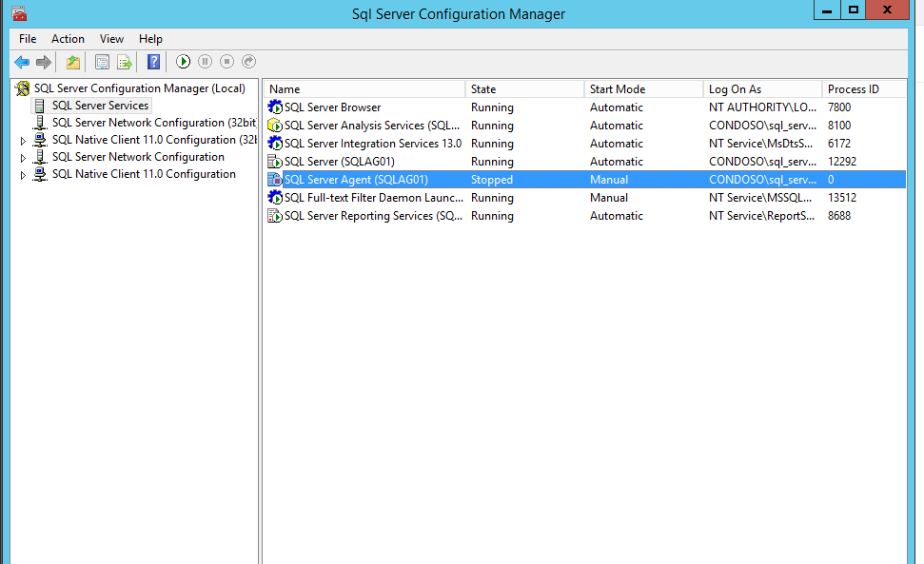Click the Back arrow toolbar icon
Image resolution: width=924 pixels, height=564 pixels.
pyautogui.click(x=22, y=62)
